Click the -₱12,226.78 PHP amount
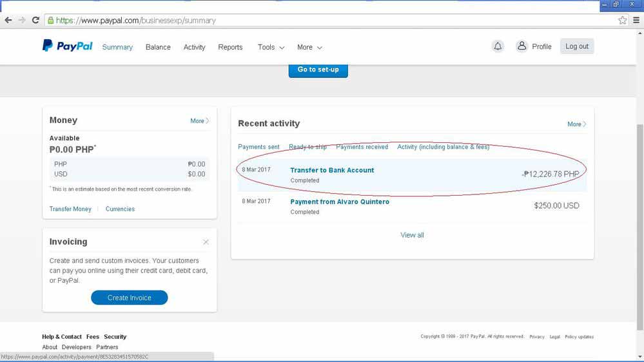This screenshot has width=644, height=362. coord(551,174)
